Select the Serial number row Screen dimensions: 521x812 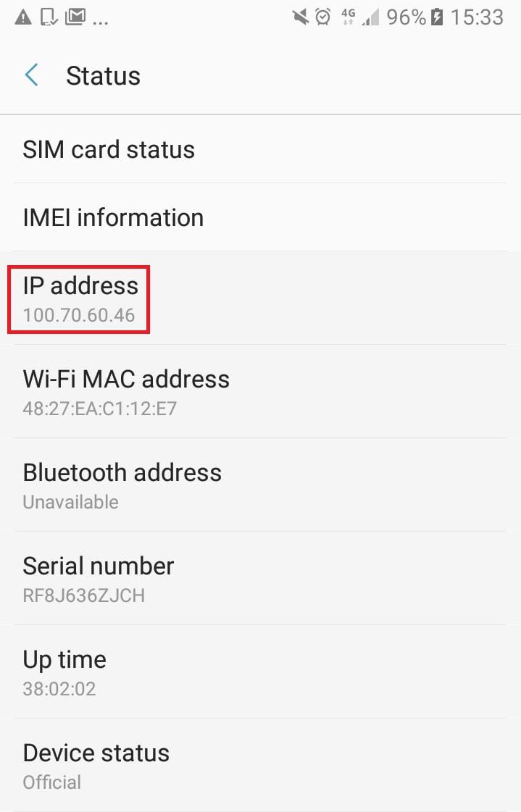click(261, 579)
